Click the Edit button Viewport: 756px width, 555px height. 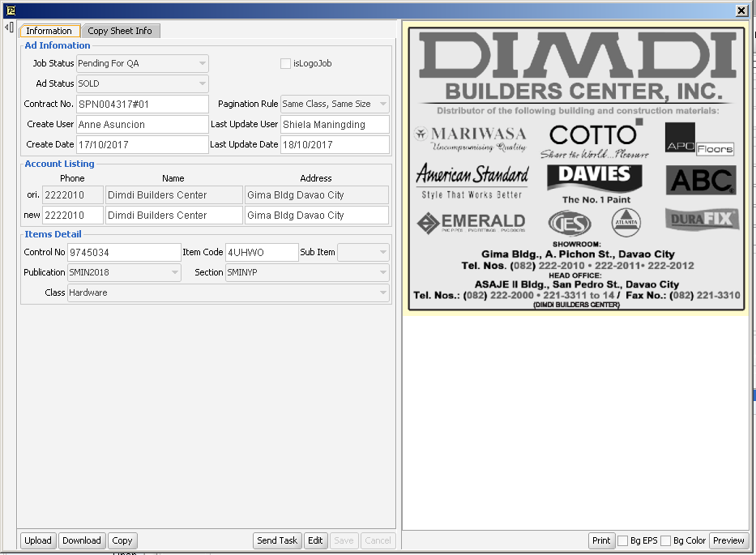click(x=316, y=540)
